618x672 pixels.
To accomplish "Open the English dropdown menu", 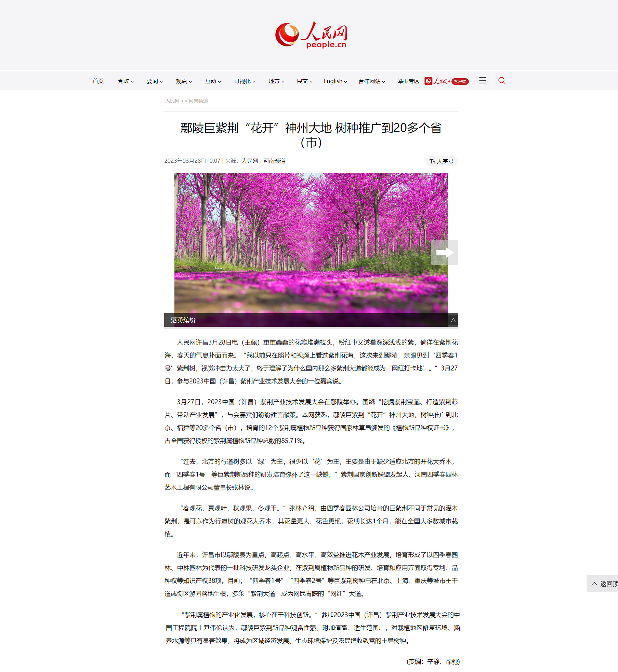I will click(x=335, y=81).
